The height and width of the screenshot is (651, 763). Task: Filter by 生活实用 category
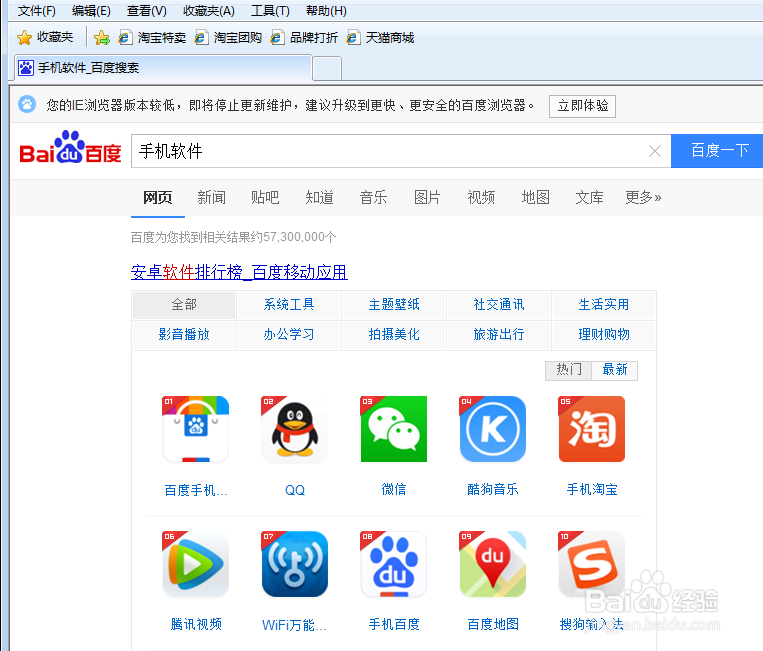(x=604, y=305)
